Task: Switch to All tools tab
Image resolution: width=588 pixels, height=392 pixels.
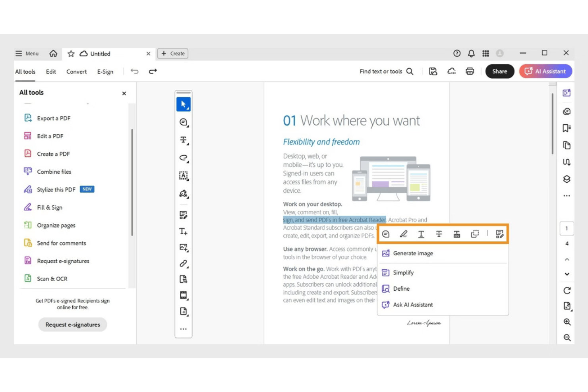Action: (x=25, y=71)
